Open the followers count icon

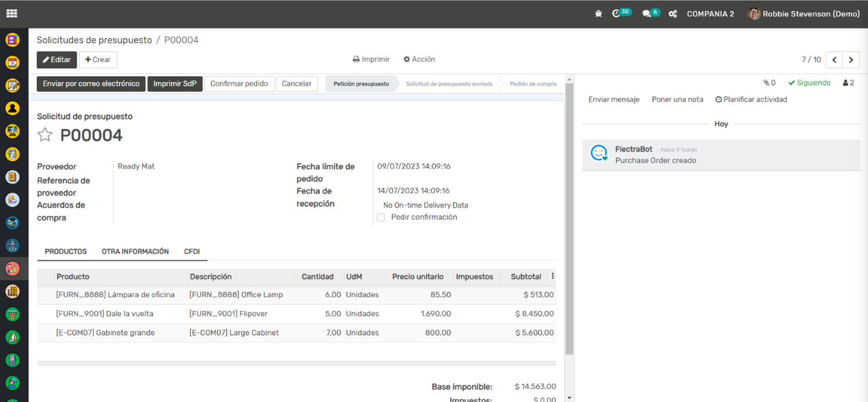(x=848, y=83)
